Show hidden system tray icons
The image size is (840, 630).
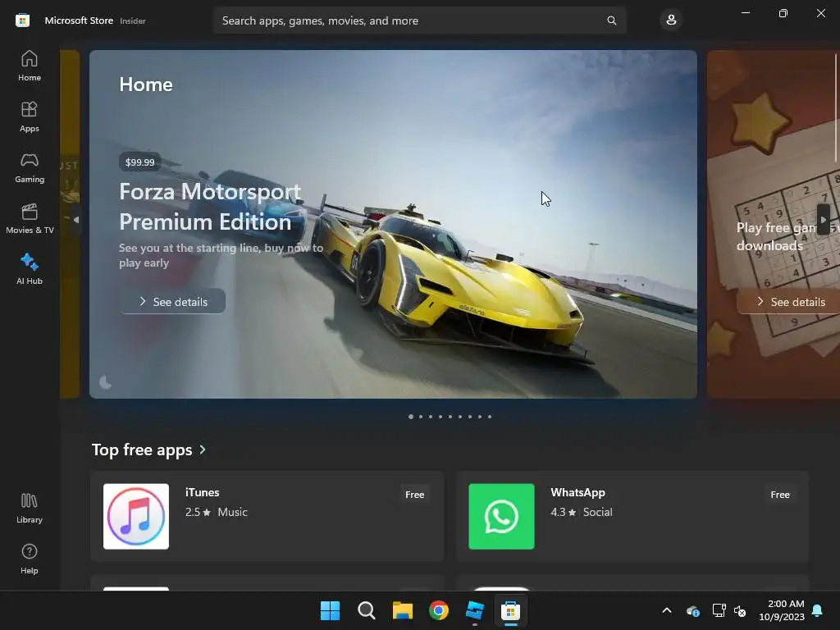pyautogui.click(x=667, y=610)
